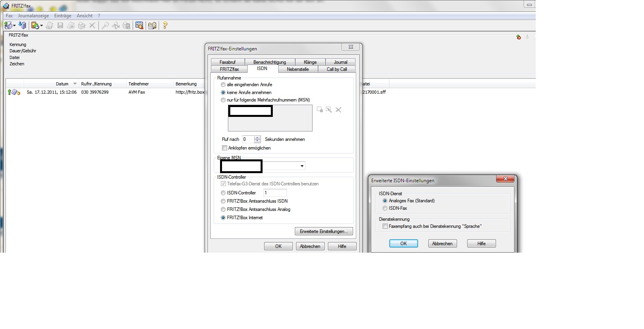The width and height of the screenshot is (644, 329).
Task: Click 'Erweiterte Einstellungen...' button
Action: tap(324, 231)
